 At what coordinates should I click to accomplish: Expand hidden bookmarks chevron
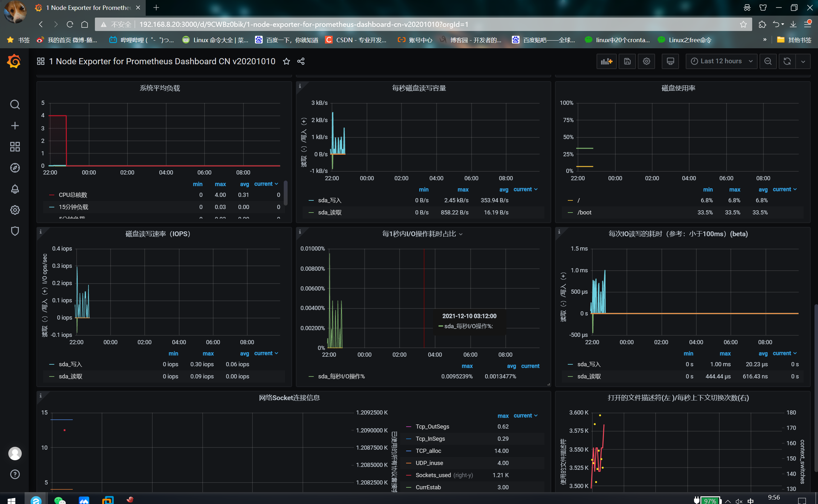point(765,40)
